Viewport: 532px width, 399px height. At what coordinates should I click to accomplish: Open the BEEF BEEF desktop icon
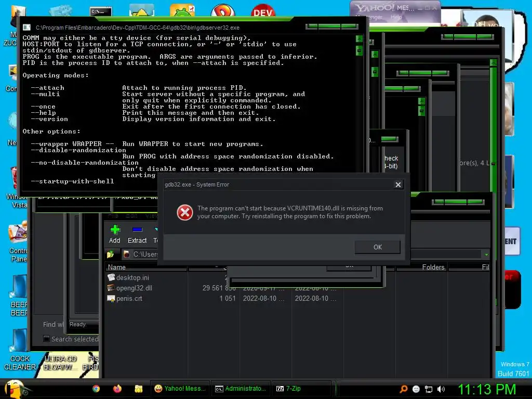pyautogui.click(x=19, y=296)
